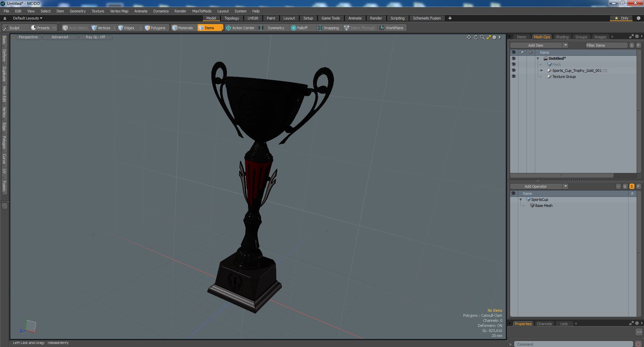Viewport: 644px width, 347px height.
Task: Click the Filter Items input field
Action: [x=606, y=45]
